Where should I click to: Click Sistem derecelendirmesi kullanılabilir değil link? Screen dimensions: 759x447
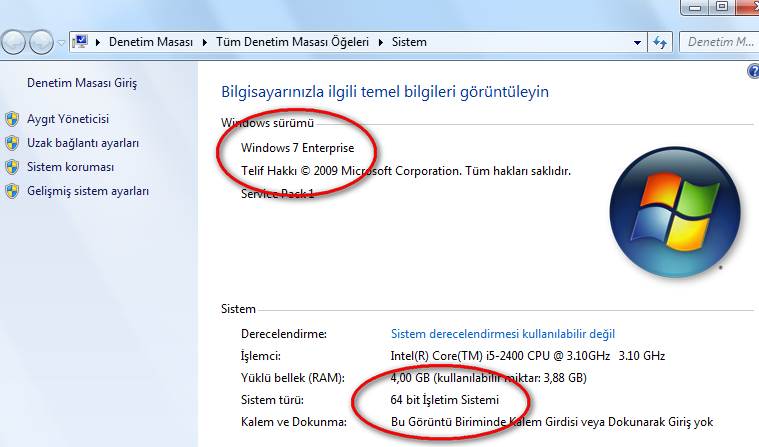pyautogui.click(x=502, y=333)
